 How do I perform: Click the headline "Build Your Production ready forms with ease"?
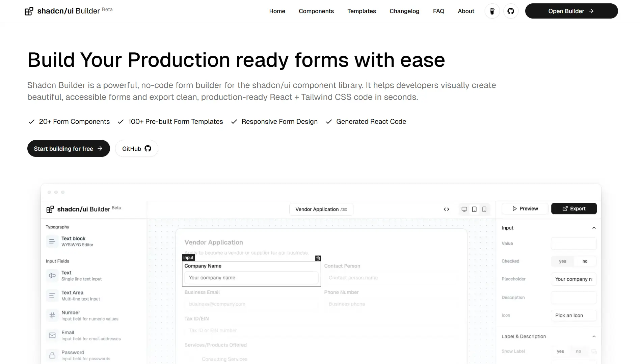(236, 60)
